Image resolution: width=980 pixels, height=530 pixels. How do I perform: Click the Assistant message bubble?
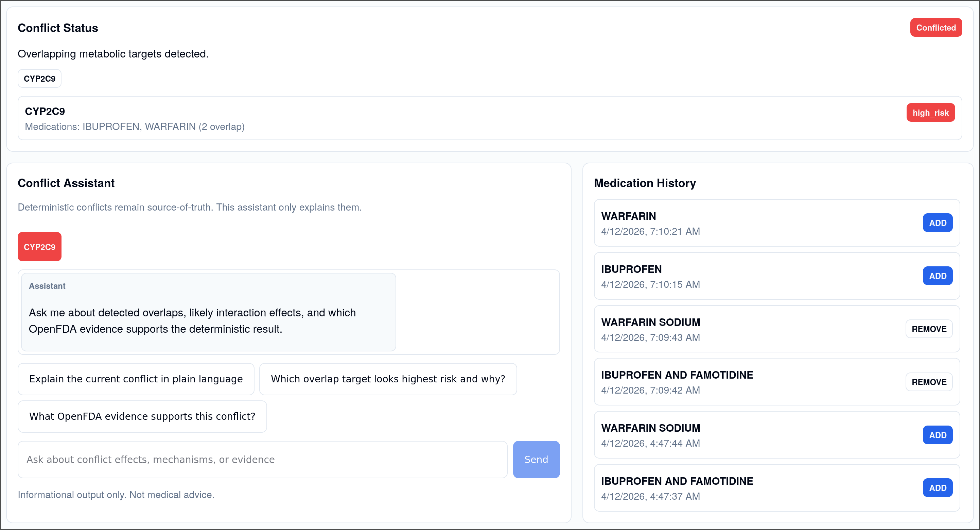tap(208, 312)
